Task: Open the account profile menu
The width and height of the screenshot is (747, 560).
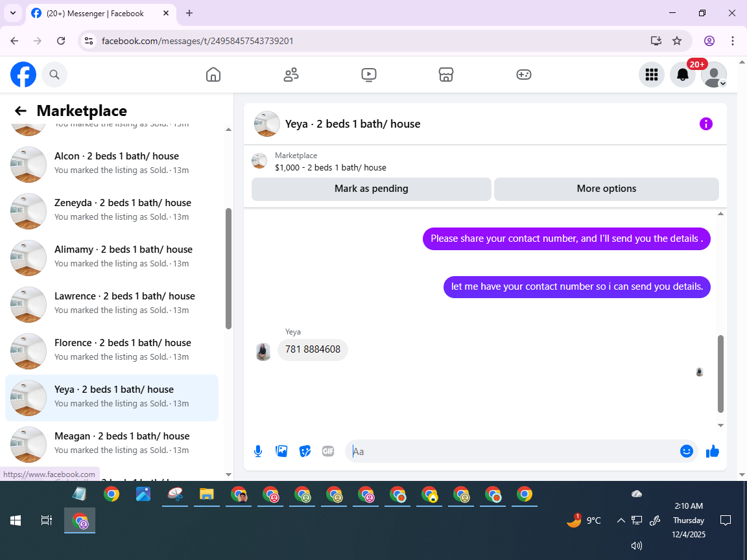Action: [x=714, y=75]
